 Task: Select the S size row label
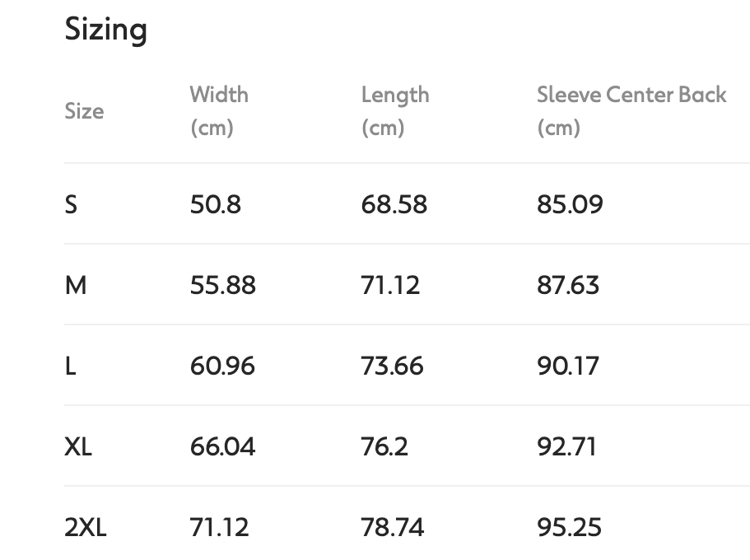(71, 204)
